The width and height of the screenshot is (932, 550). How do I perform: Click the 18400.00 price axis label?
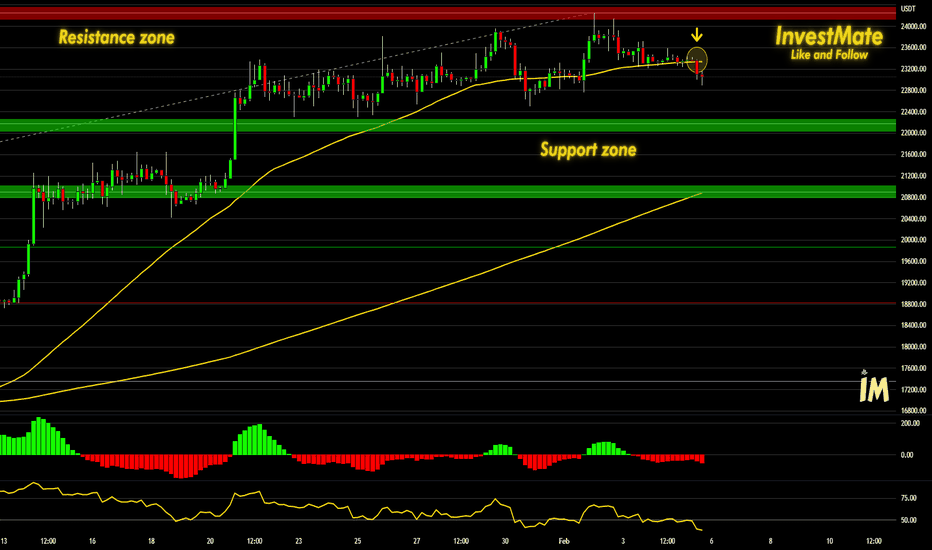[x=913, y=325]
